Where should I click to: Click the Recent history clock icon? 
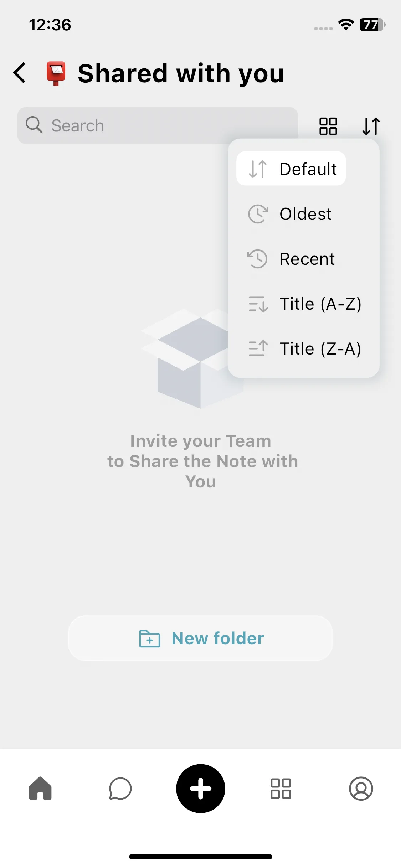tap(257, 259)
